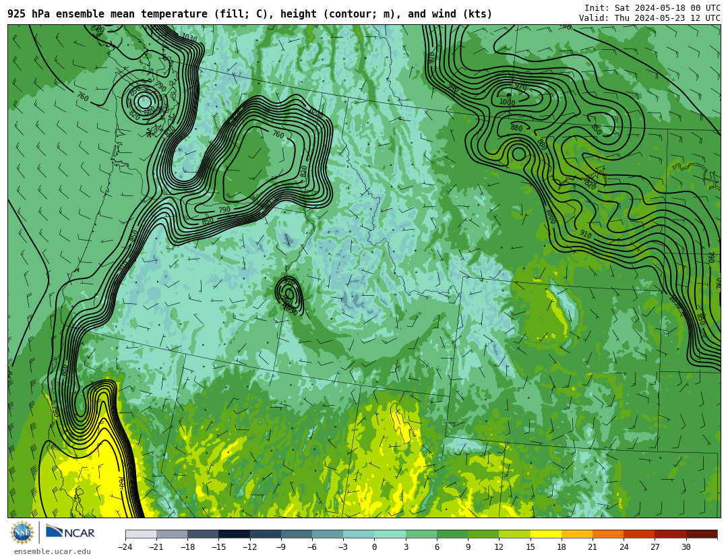Pick the colorbar swatch between -18 and -15

[204, 534]
